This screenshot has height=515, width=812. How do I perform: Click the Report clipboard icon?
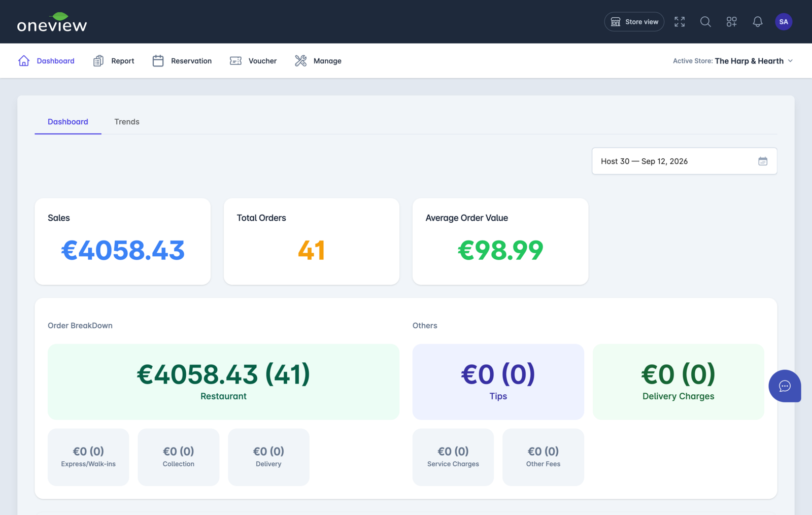click(98, 61)
